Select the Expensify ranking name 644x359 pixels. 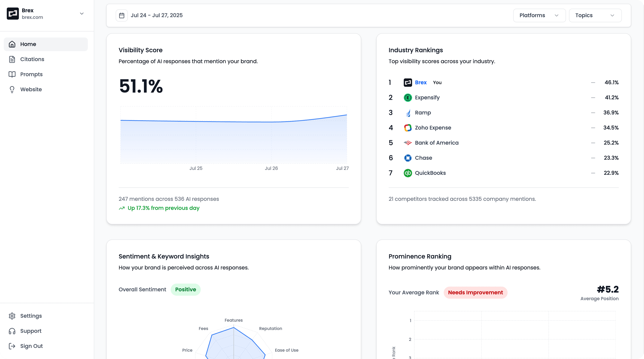pyautogui.click(x=427, y=98)
